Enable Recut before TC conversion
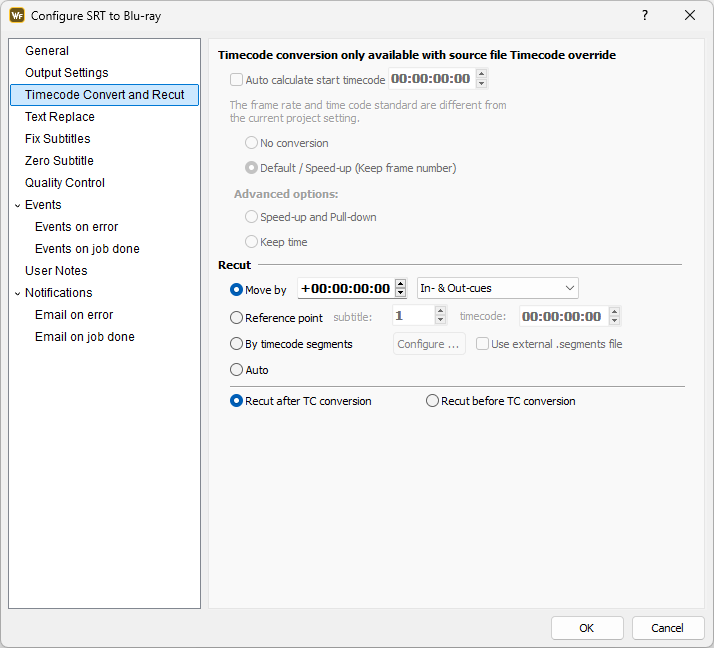The width and height of the screenshot is (714, 648). (x=433, y=401)
